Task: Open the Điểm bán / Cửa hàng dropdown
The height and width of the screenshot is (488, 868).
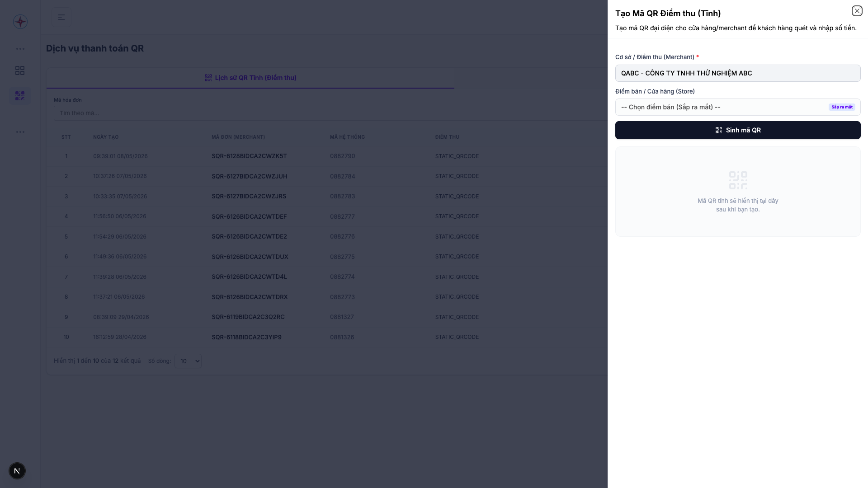Action: [x=738, y=107]
